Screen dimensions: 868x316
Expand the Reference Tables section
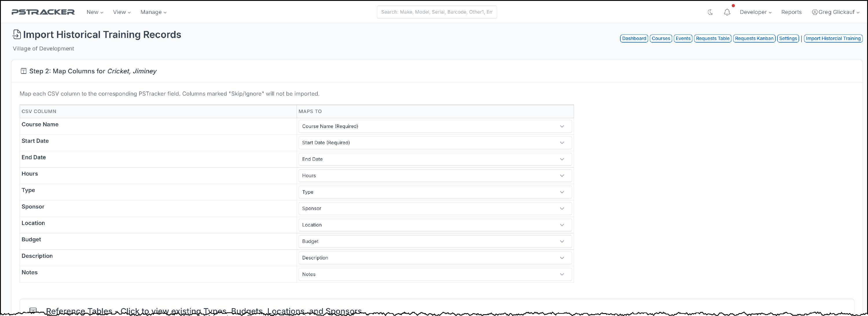pyautogui.click(x=203, y=310)
